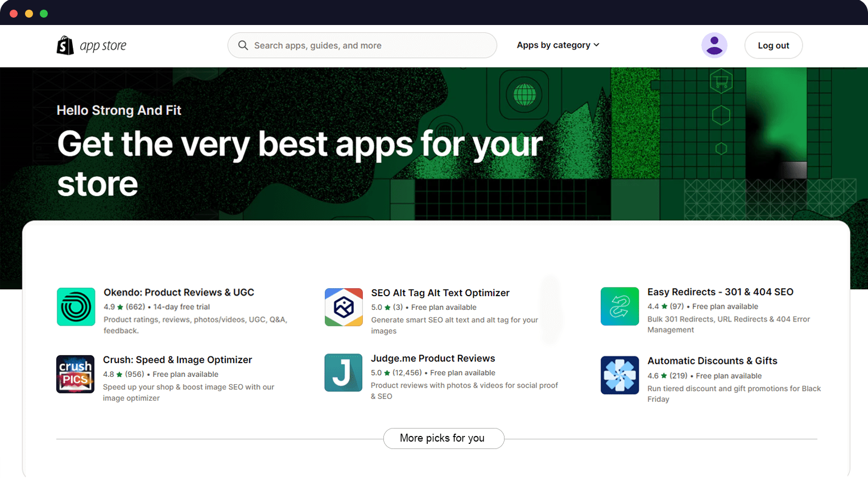Click the Apps by category chevron arrow
This screenshot has height=478, width=868.
596,45
